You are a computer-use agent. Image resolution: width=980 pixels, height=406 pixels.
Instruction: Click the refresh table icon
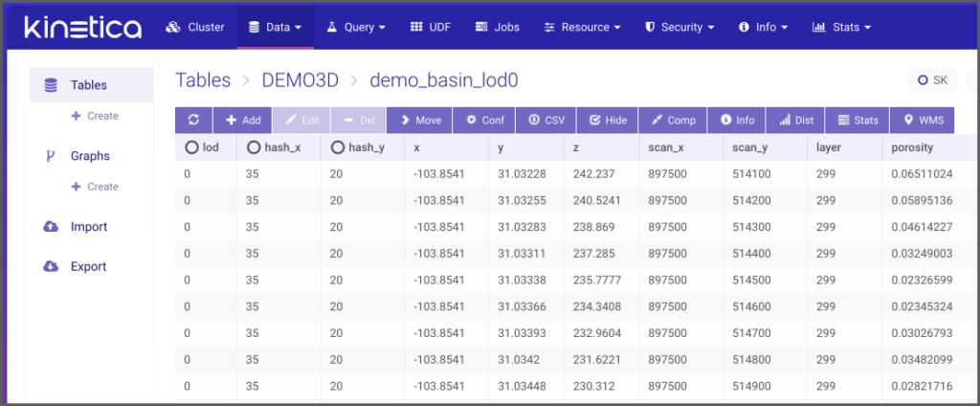pos(193,121)
